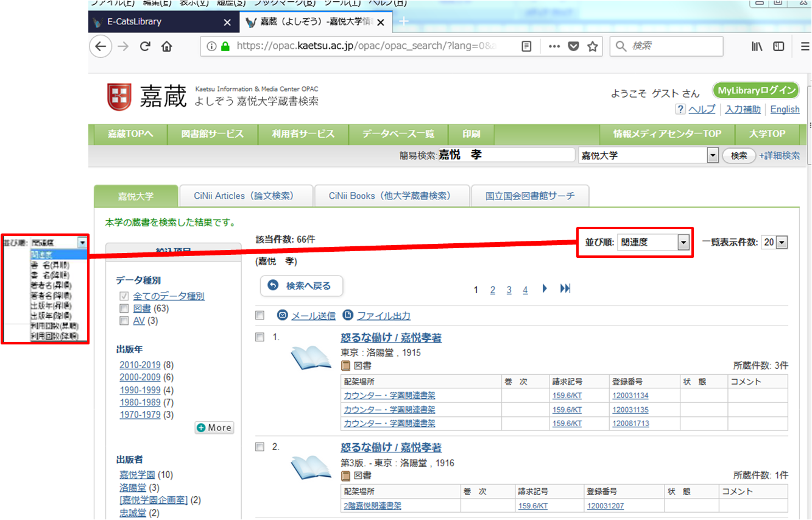Image resolution: width=812 pixels, height=520 pixels.
Task: Switch to CiNii Articles（論文検索） tab
Action: (x=246, y=196)
